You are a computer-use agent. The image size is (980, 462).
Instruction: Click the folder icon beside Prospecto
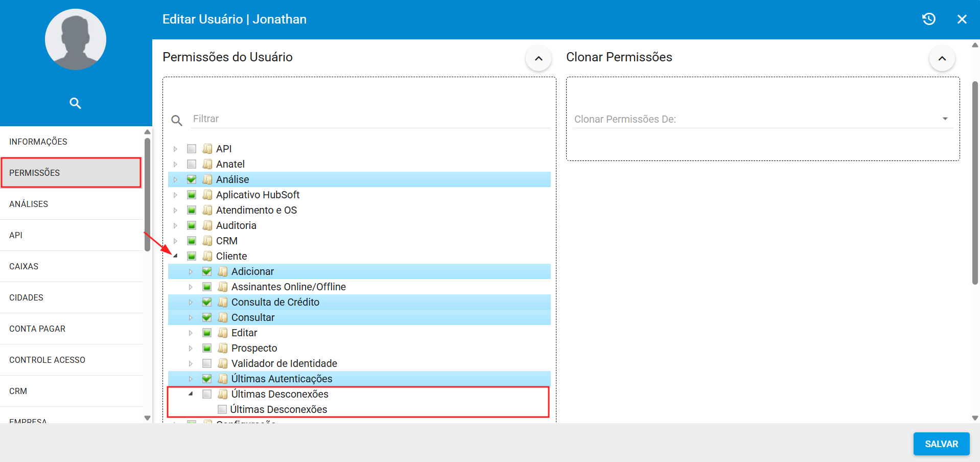tap(223, 348)
